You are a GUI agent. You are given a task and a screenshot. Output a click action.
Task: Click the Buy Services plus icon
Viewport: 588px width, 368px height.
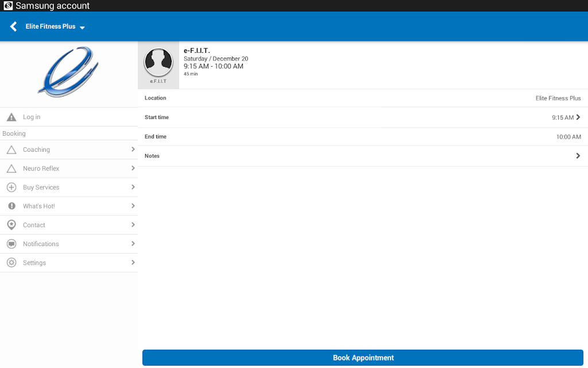click(x=11, y=187)
